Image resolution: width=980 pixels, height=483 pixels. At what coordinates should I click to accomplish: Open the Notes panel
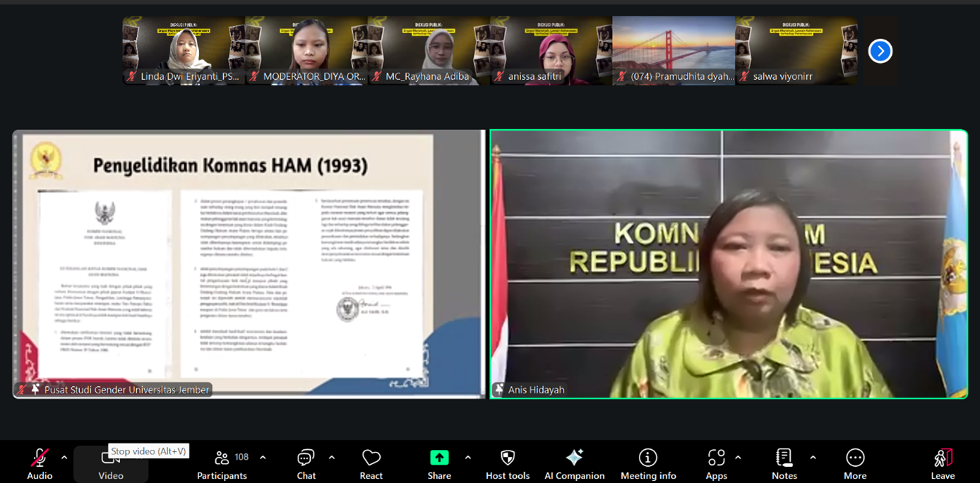click(784, 463)
